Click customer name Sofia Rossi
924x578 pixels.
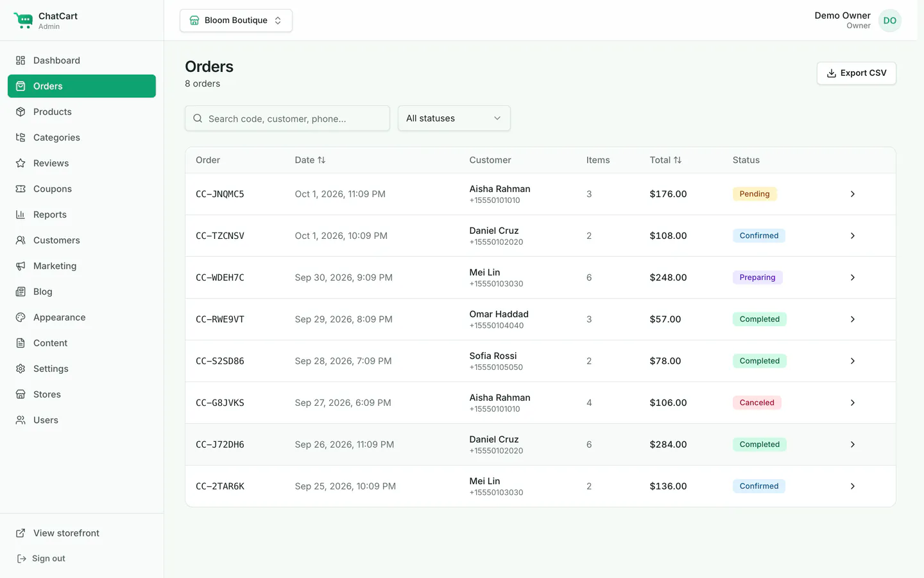pyautogui.click(x=493, y=356)
